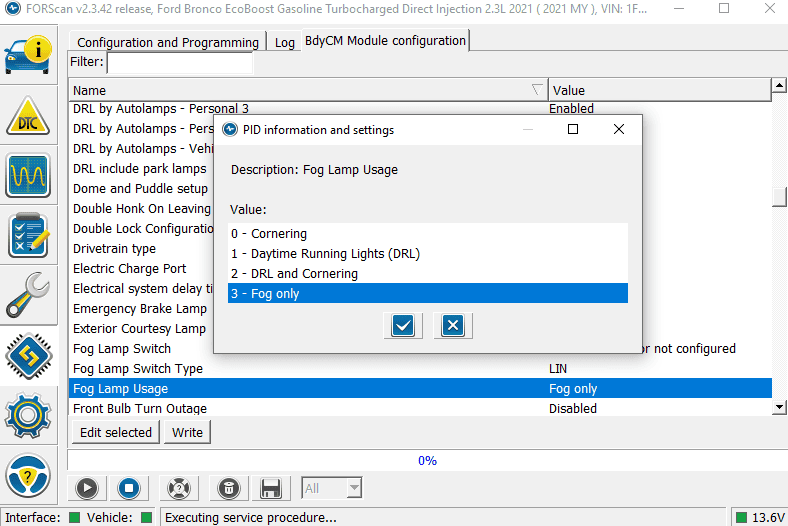Screen dimensions: 788x526
Task: Select the highlighted Fog Lamp Usage row
Action: pyautogui.click(x=420, y=388)
